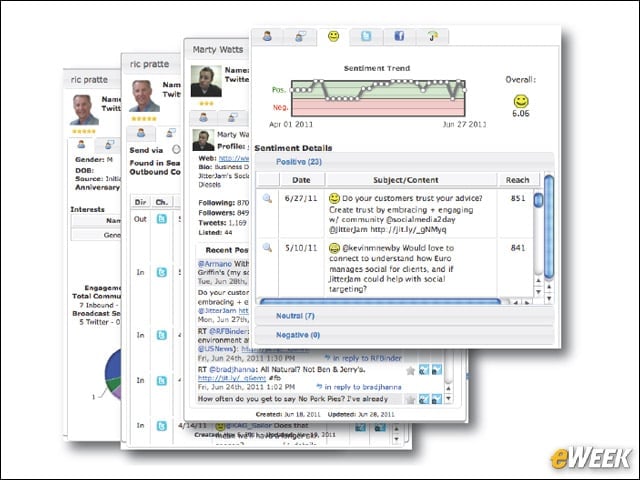Click the Ch. column header
Viewport: 640px width, 480px height.
tap(162, 202)
